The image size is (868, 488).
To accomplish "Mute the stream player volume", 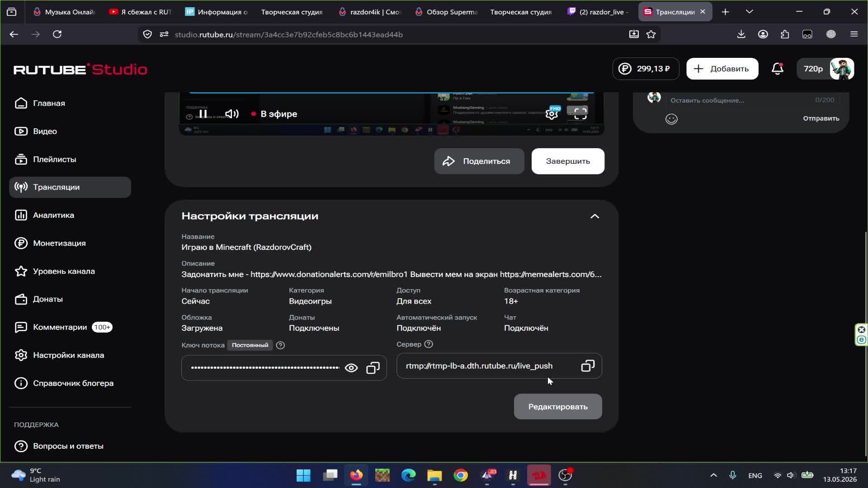I will 232,114.
